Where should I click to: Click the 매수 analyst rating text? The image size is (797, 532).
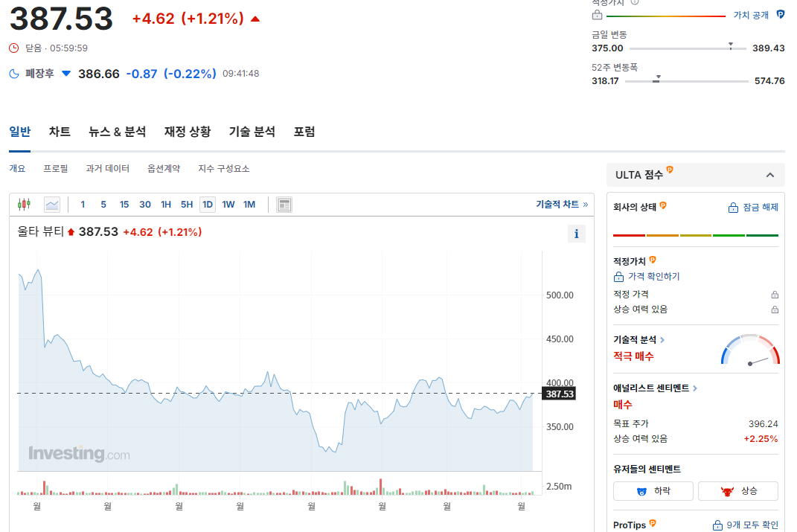click(x=623, y=405)
